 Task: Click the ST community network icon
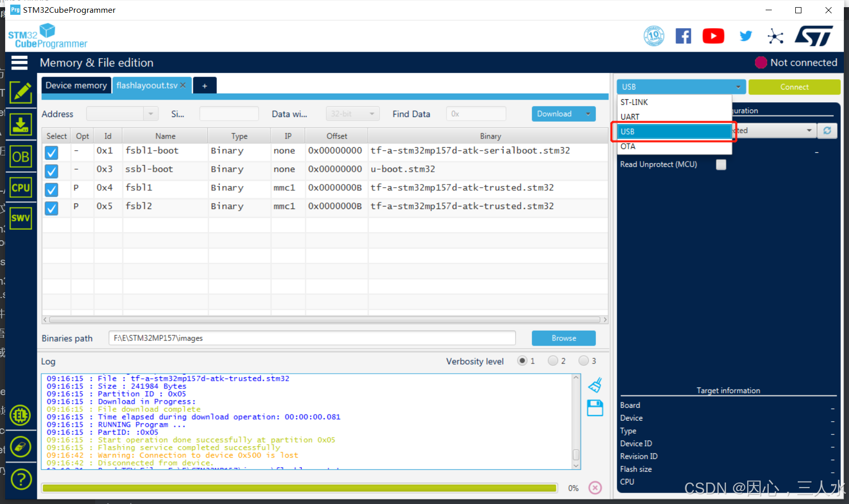[775, 36]
